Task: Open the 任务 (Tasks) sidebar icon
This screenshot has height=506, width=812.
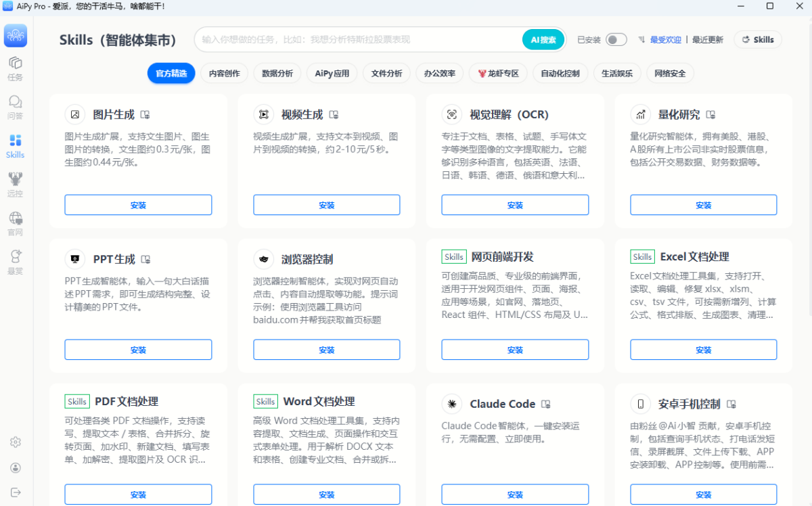Action: (15, 68)
